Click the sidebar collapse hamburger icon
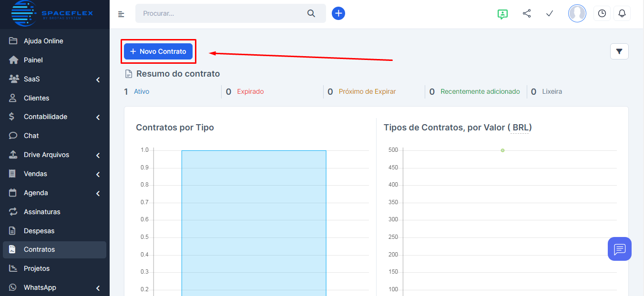Screen dimensions: 644x296 coord(121,14)
